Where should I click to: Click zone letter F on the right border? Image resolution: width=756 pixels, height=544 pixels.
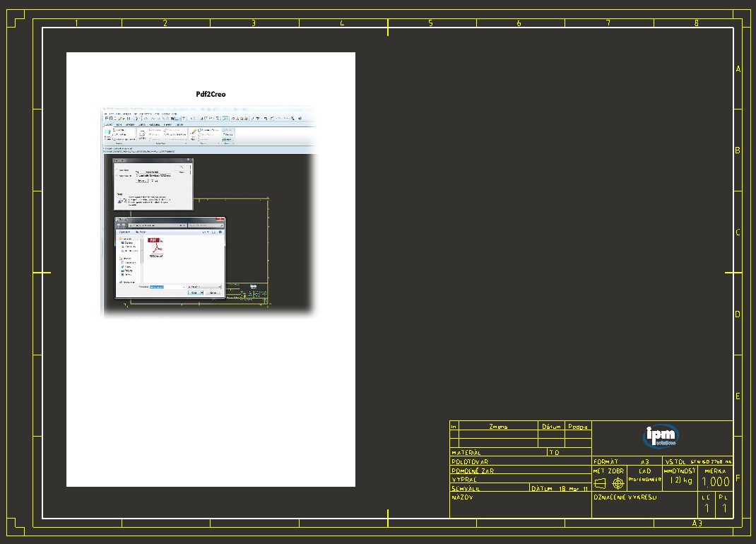738,478
